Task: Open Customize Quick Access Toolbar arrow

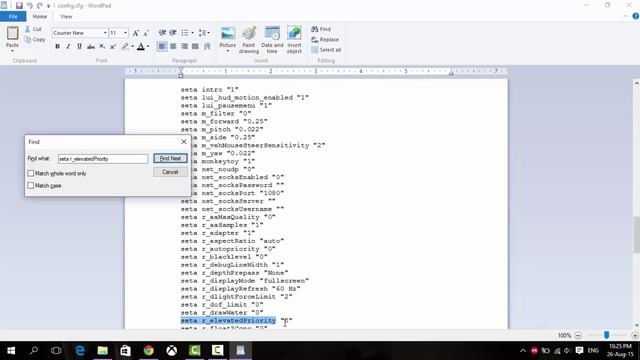Action: [x=49, y=6]
